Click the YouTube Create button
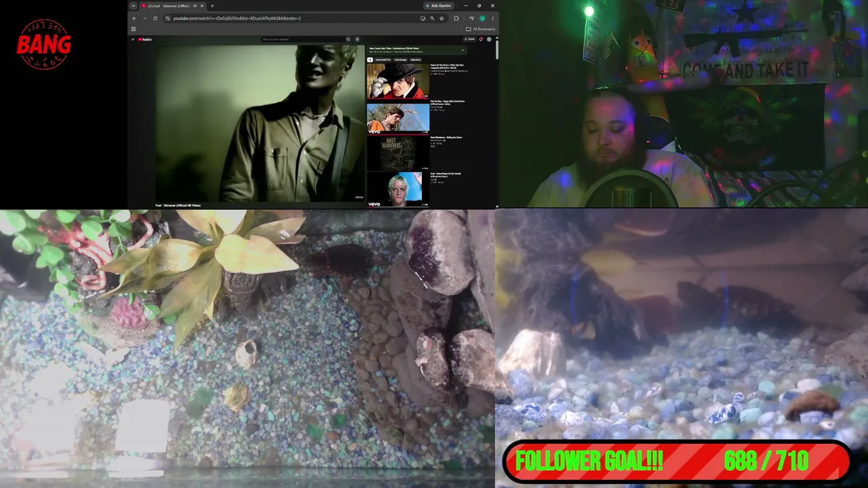This screenshot has width=868, height=488. coord(469,39)
